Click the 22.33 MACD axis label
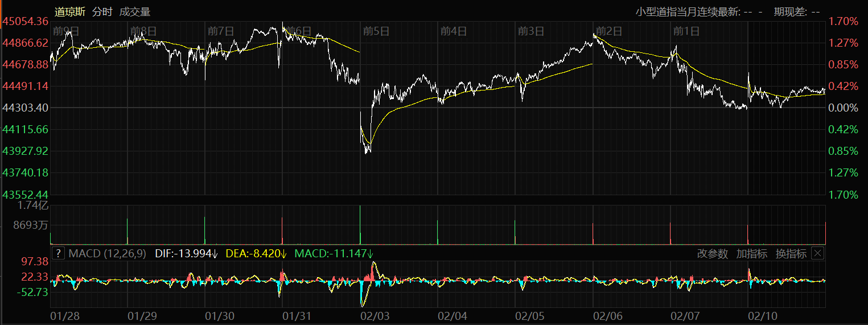868x325 pixels. pyautogui.click(x=34, y=277)
